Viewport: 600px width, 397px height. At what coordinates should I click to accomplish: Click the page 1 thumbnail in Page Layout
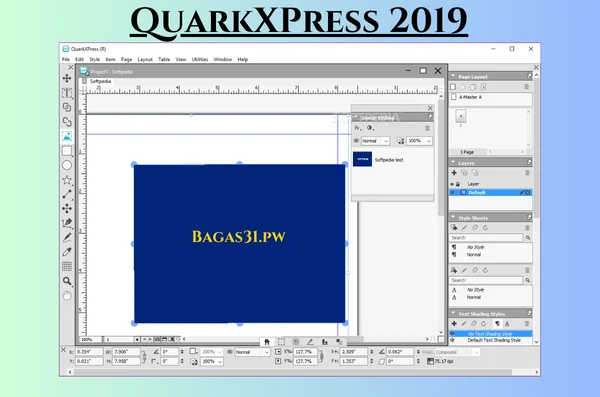pos(461,116)
